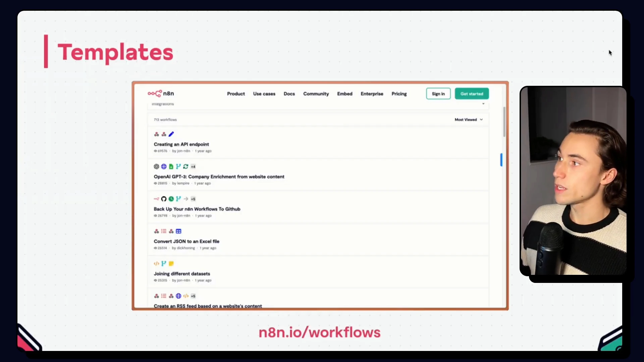Click the gray arrow icon in the Back Up workflows row
Screen dimensions: 644x362
point(186,199)
